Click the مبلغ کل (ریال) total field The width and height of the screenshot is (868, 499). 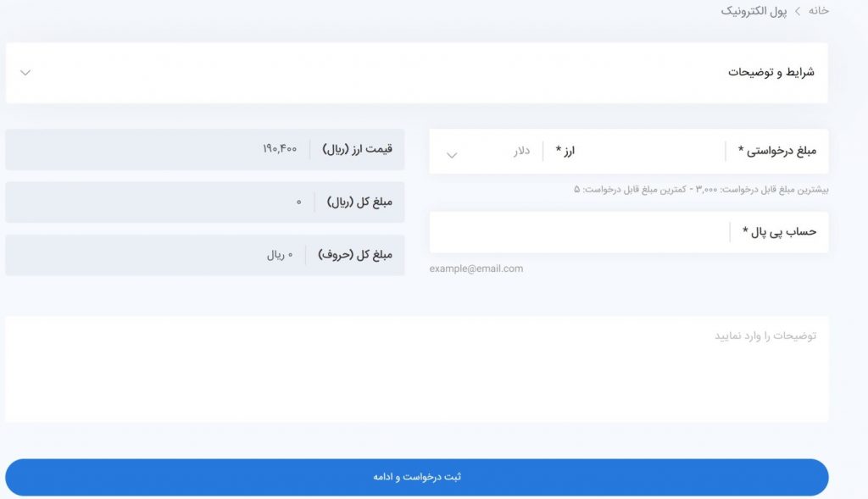click(205, 202)
